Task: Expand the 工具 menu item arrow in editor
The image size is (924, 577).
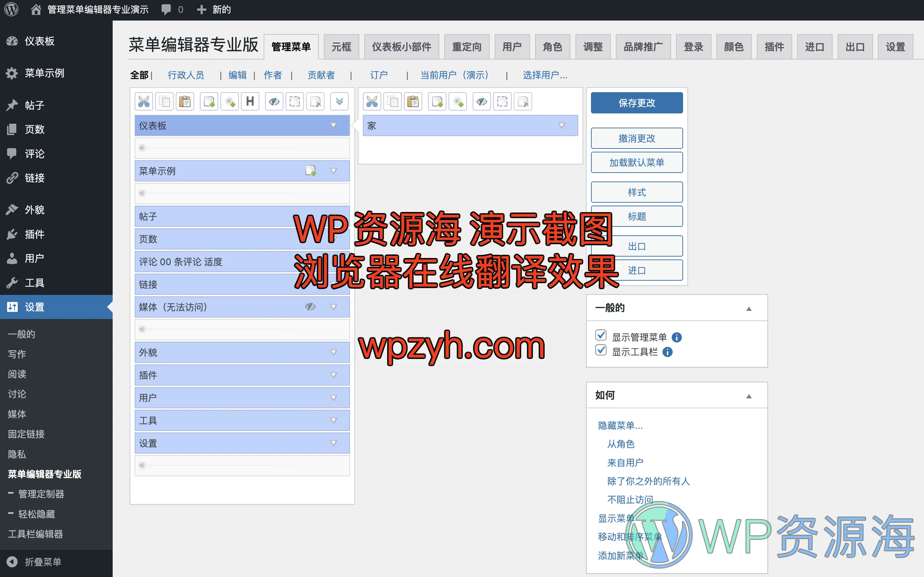Action: point(333,420)
